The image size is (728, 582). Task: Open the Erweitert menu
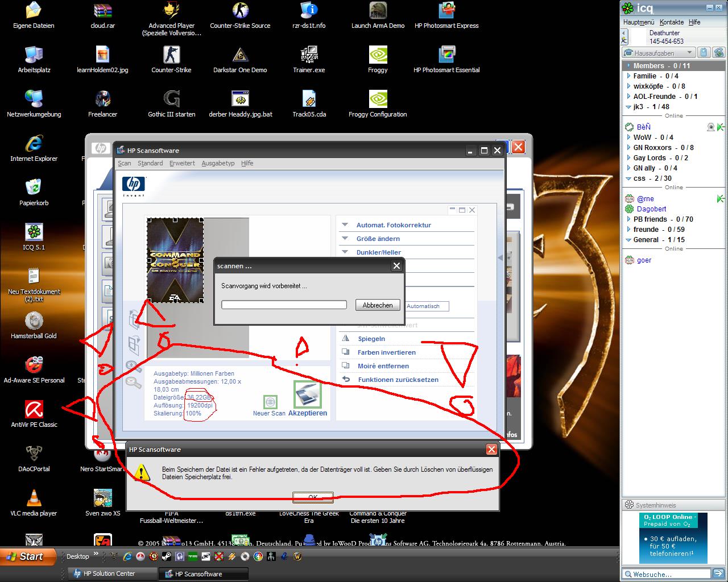pyautogui.click(x=182, y=163)
